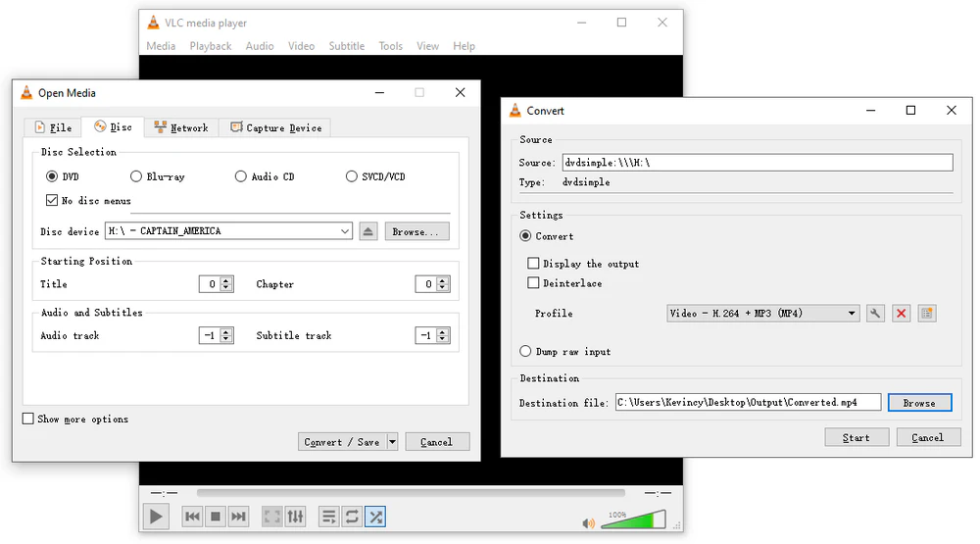Click the VLC seek bar
Screen dimensions: 980x544
coord(411,493)
